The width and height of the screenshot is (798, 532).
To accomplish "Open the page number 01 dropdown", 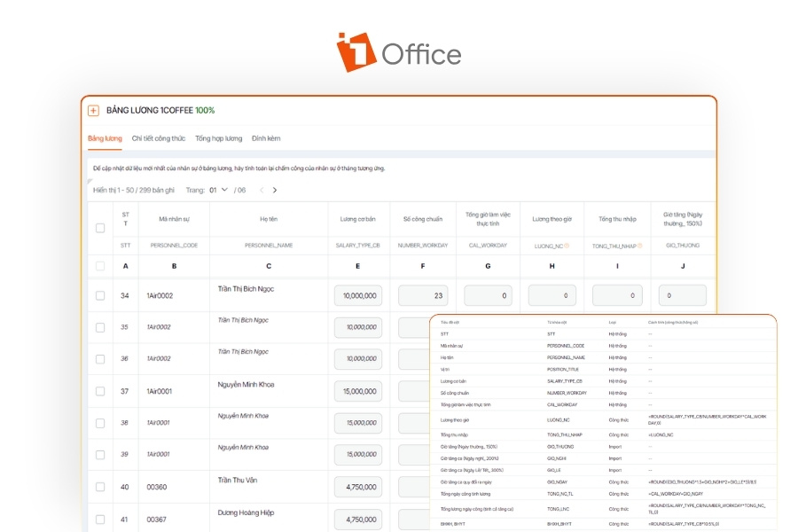I will 218,190.
